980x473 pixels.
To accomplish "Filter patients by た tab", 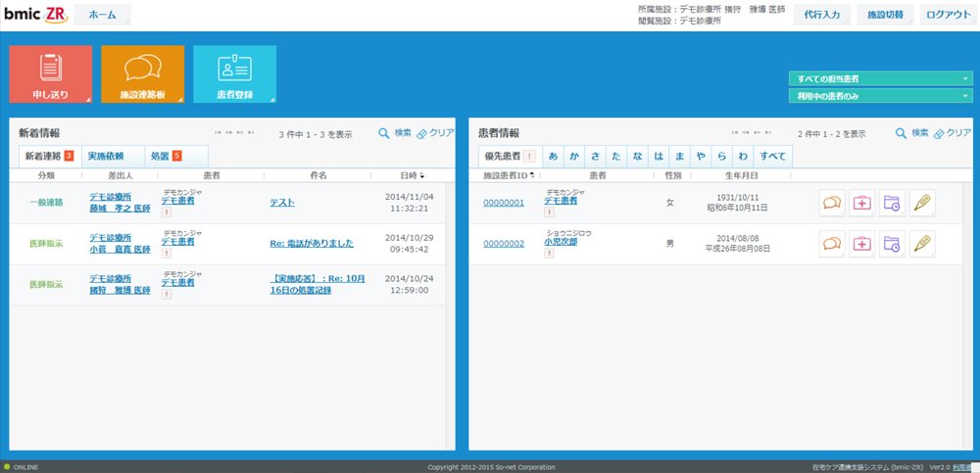I will click(616, 157).
